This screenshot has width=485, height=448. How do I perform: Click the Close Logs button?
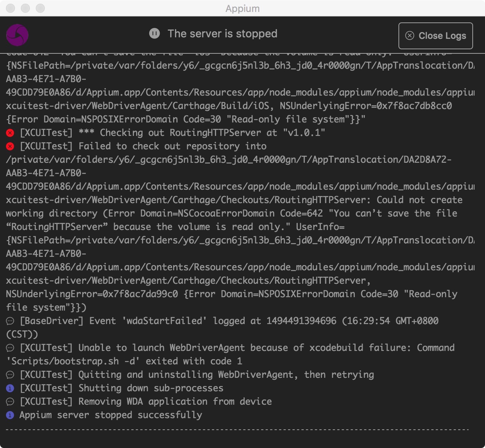435,36
